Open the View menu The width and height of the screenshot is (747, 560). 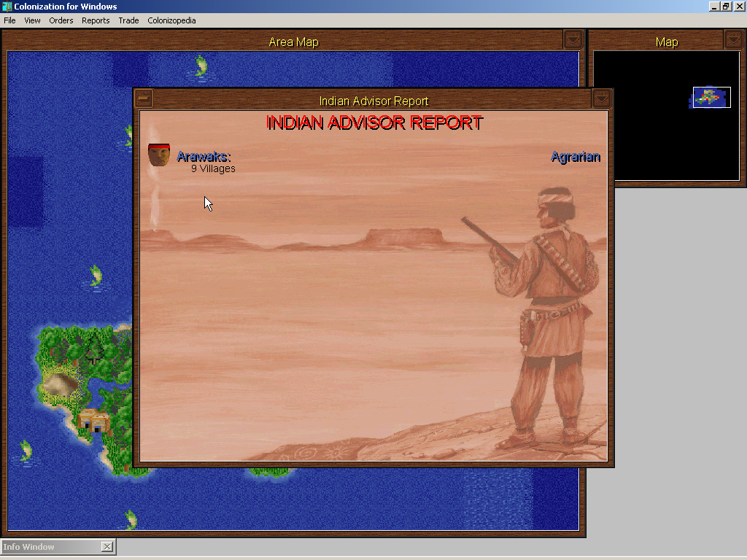point(32,20)
